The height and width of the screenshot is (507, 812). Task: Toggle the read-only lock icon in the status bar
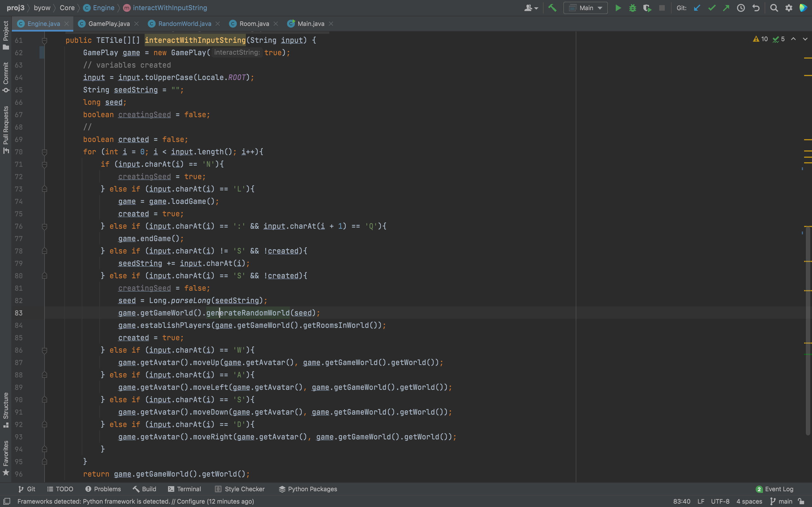click(x=801, y=501)
